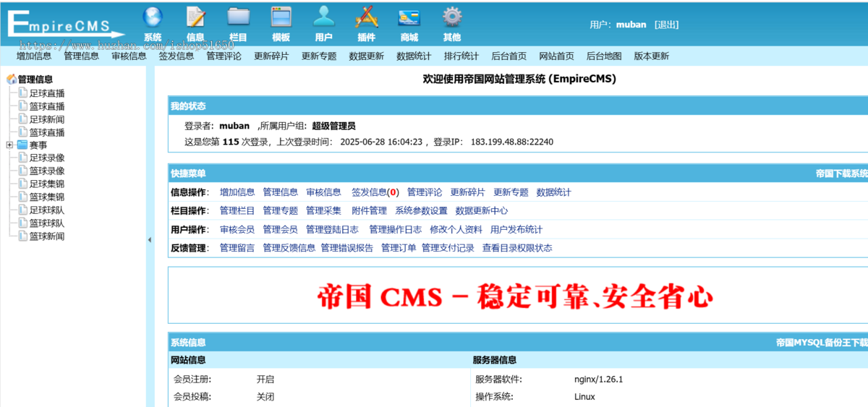The height and width of the screenshot is (407, 868).
Task: Open 签发信息(0) in the quick menu row
Action: click(x=375, y=192)
